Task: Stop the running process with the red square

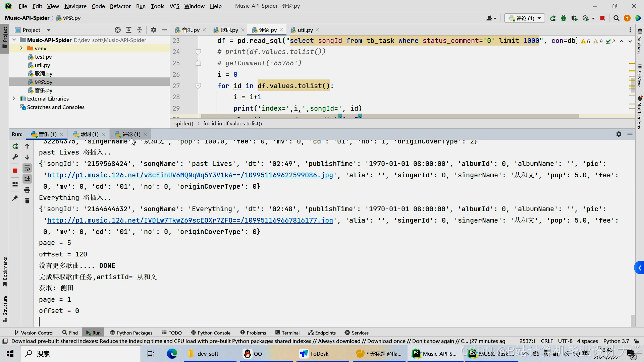Action: click(15, 171)
